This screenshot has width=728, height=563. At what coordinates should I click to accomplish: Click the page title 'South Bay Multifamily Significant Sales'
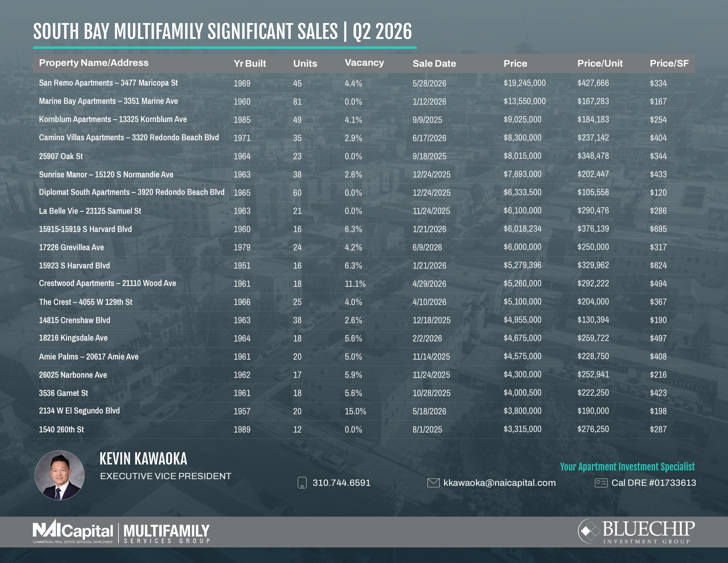185,32
